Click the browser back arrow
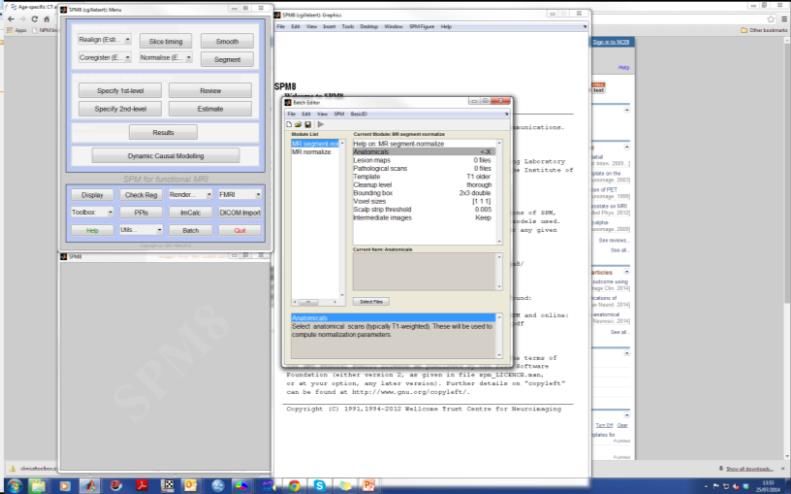Image resolution: width=791 pixels, height=494 pixels. pos(11,19)
